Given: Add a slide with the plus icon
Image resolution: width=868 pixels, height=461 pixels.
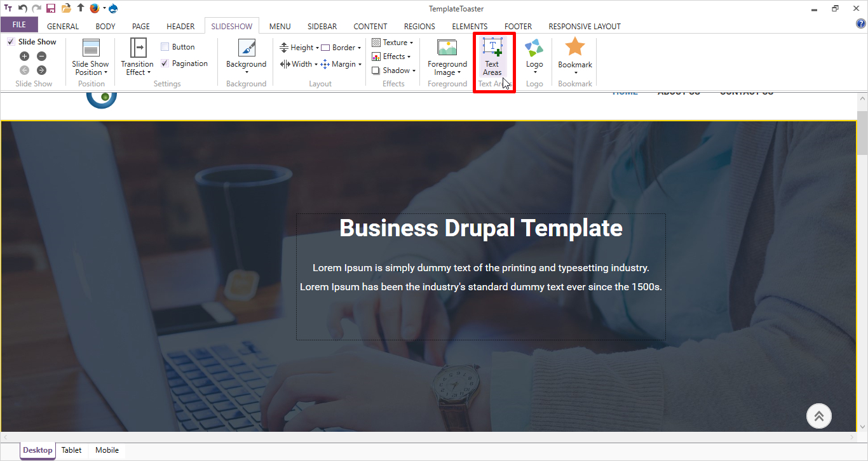Looking at the screenshot, I should [x=25, y=57].
